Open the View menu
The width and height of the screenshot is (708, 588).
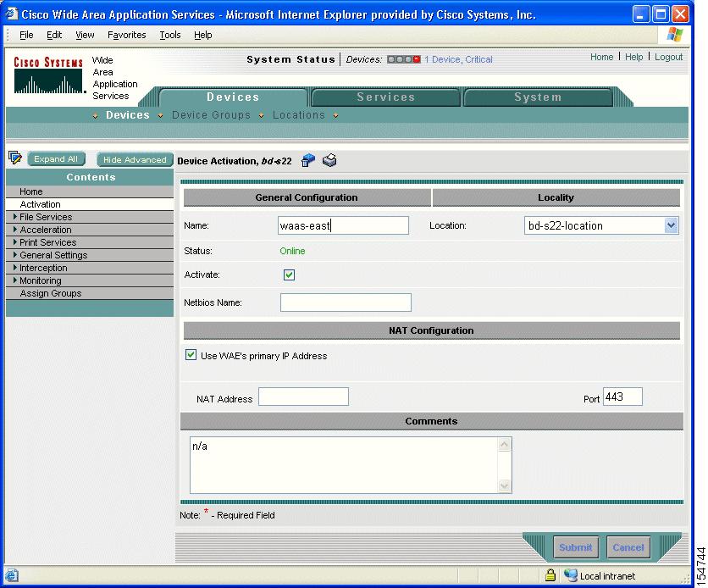tap(85, 35)
